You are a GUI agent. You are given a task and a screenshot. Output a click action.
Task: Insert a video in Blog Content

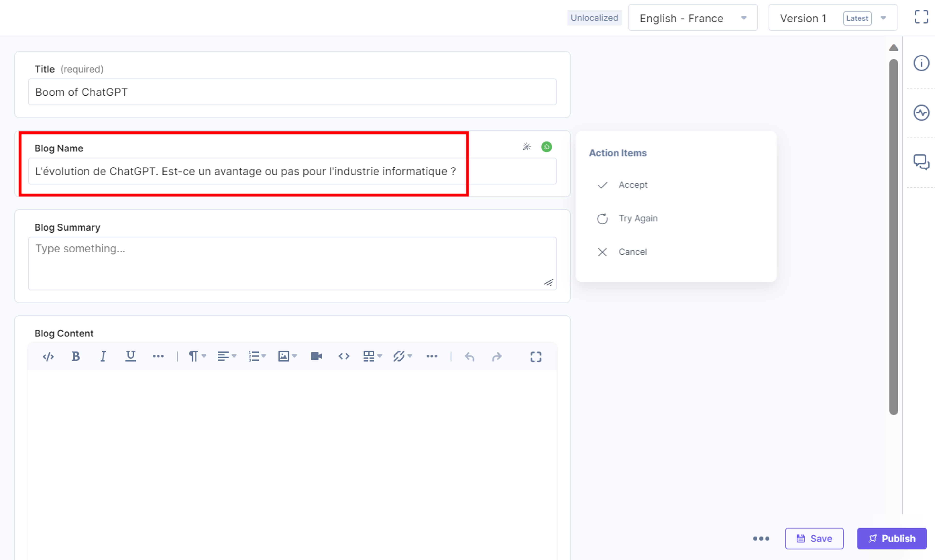tap(316, 356)
